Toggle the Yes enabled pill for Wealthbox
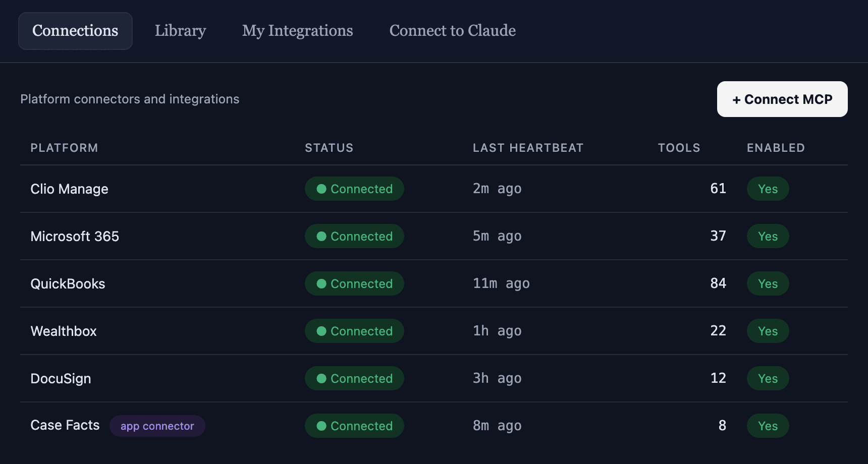868x464 pixels. 768,331
